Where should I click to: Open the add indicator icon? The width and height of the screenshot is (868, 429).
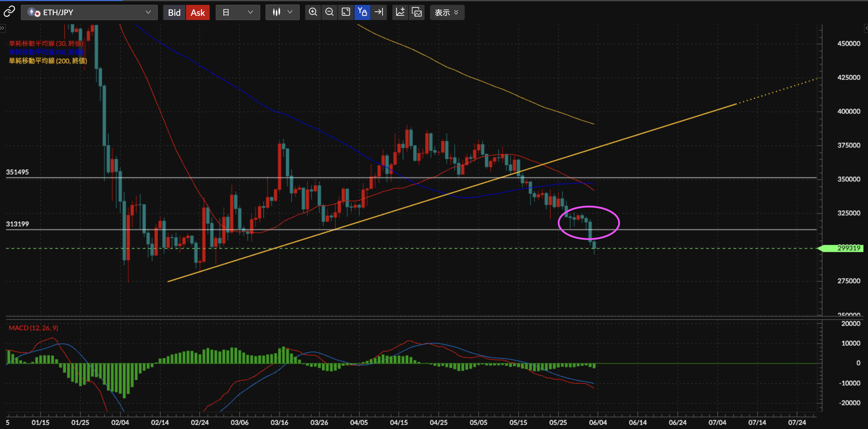click(400, 12)
